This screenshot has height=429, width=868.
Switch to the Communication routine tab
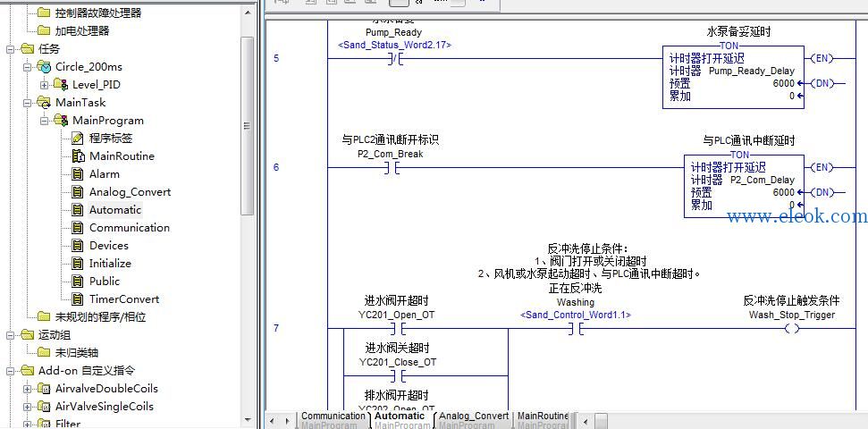333,419
